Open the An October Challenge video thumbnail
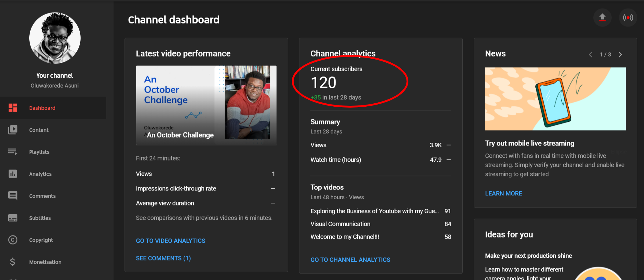The image size is (644, 280). click(206, 105)
